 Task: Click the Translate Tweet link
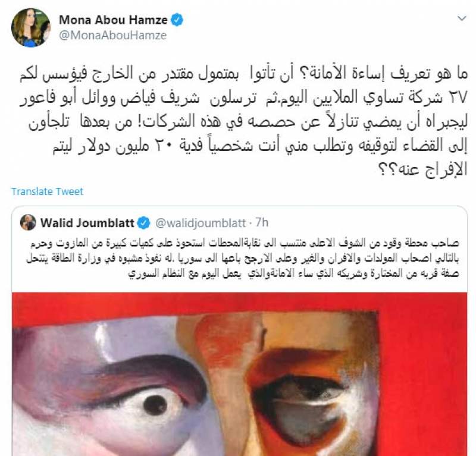coord(47,191)
